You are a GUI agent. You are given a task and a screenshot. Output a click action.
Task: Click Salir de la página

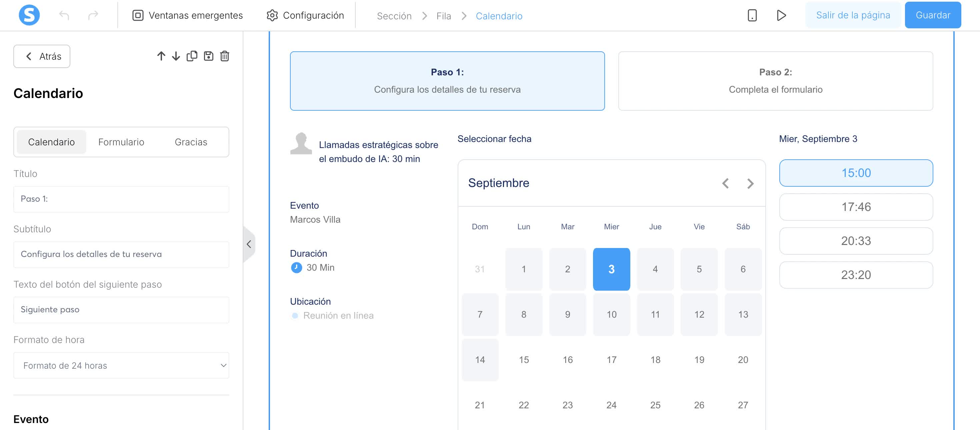point(853,15)
